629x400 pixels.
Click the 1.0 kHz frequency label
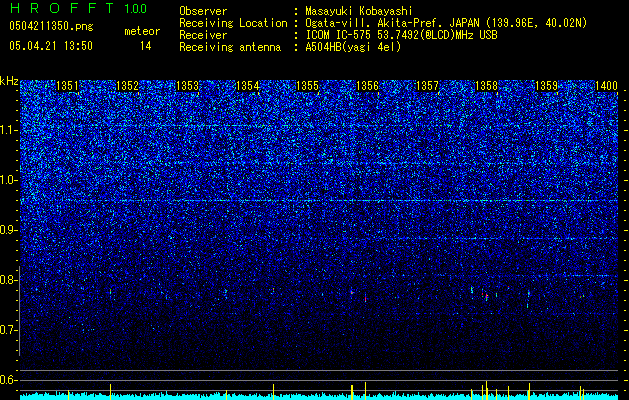[8, 180]
